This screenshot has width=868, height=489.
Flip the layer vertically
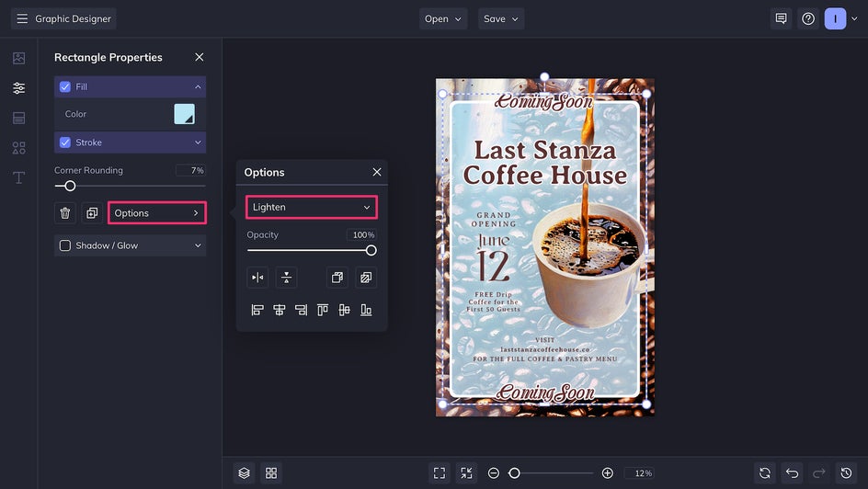286,278
